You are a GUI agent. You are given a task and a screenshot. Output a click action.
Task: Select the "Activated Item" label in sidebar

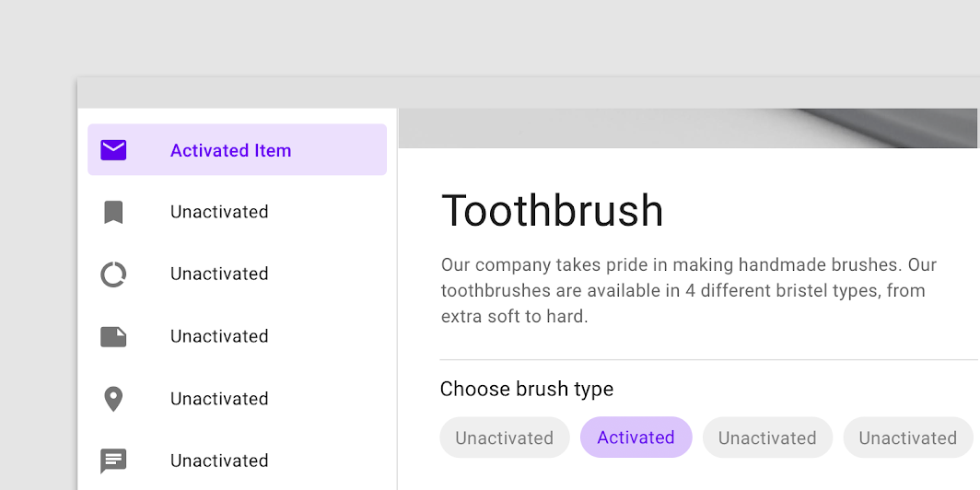click(230, 151)
